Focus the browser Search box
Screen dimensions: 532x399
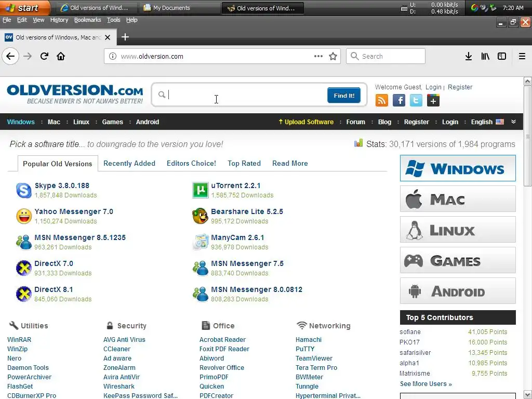tap(386, 56)
